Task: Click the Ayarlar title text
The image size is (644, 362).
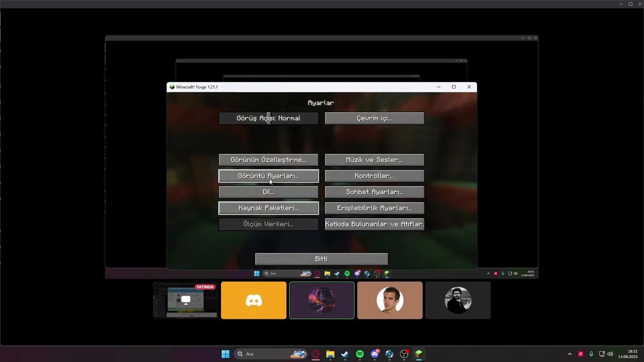Action: [321, 103]
